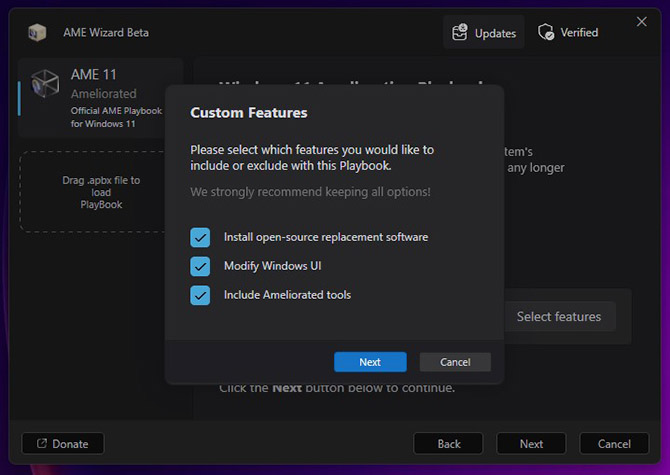Open the Updates button

coord(484,32)
